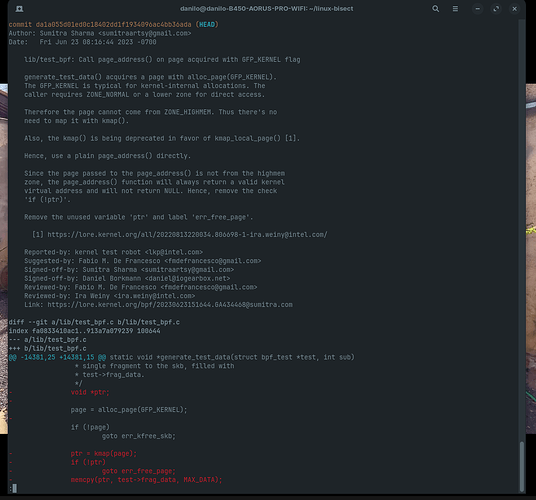Open a new terminal tab via top-left icon
The image size is (536, 500).
[19, 9]
